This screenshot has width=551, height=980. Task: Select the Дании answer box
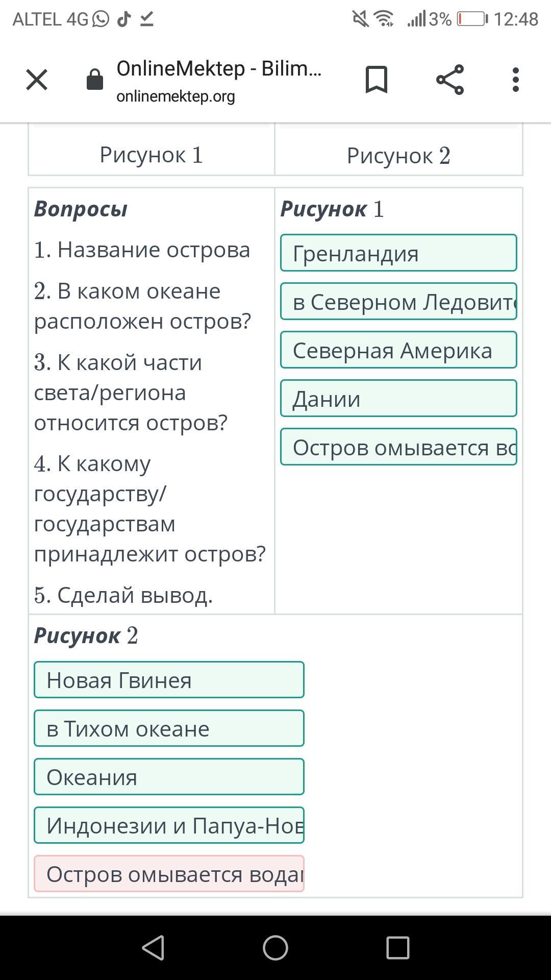click(398, 398)
